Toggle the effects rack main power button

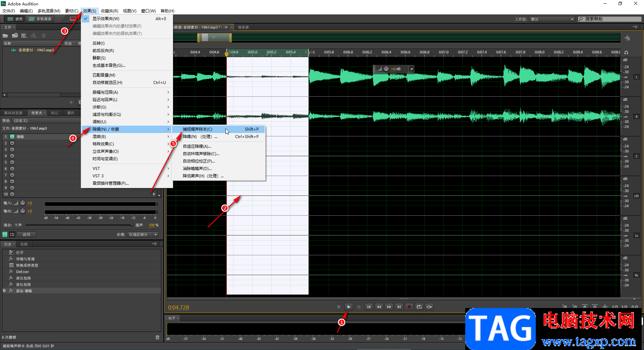5,234
